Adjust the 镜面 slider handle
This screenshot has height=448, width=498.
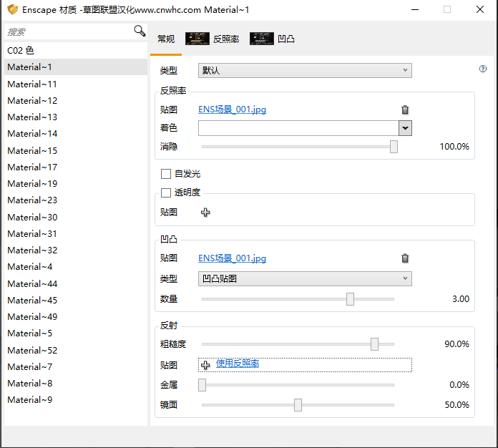coord(298,405)
